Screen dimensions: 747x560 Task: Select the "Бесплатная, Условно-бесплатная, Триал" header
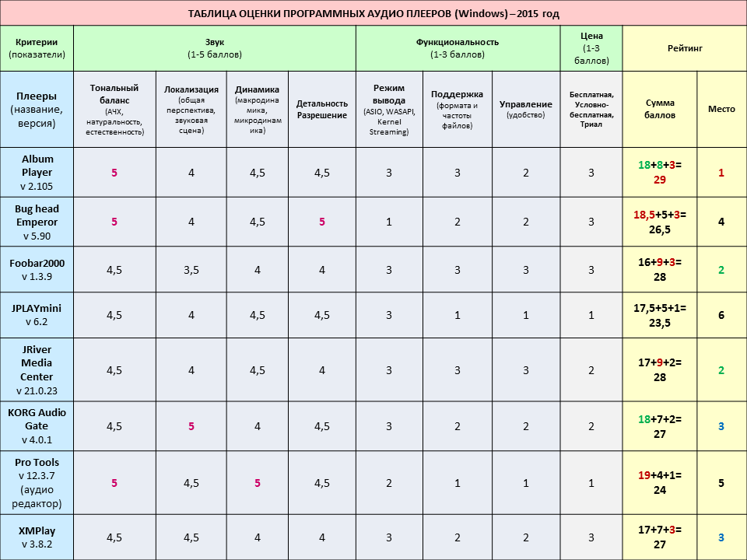(x=591, y=109)
